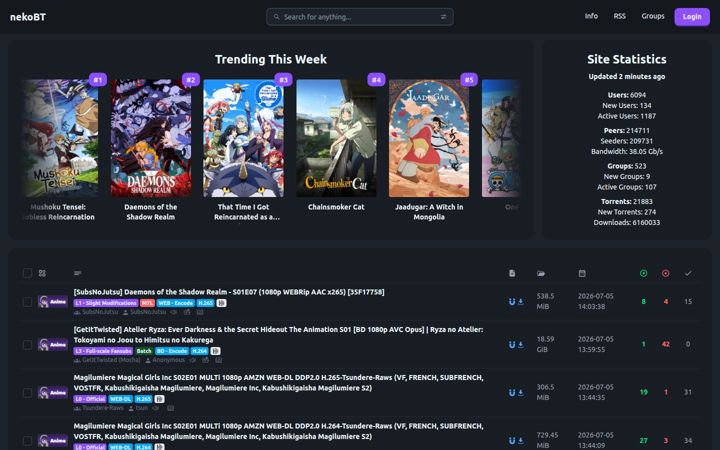The image size is (720, 450).
Task: Click the Chainsmoker Cat title text
Action: click(x=336, y=207)
